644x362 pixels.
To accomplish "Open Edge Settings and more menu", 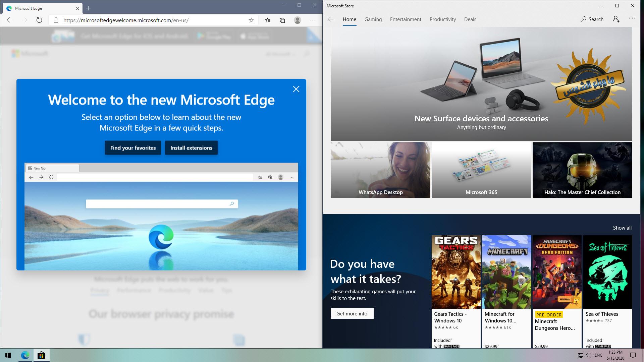I will point(313,20).
